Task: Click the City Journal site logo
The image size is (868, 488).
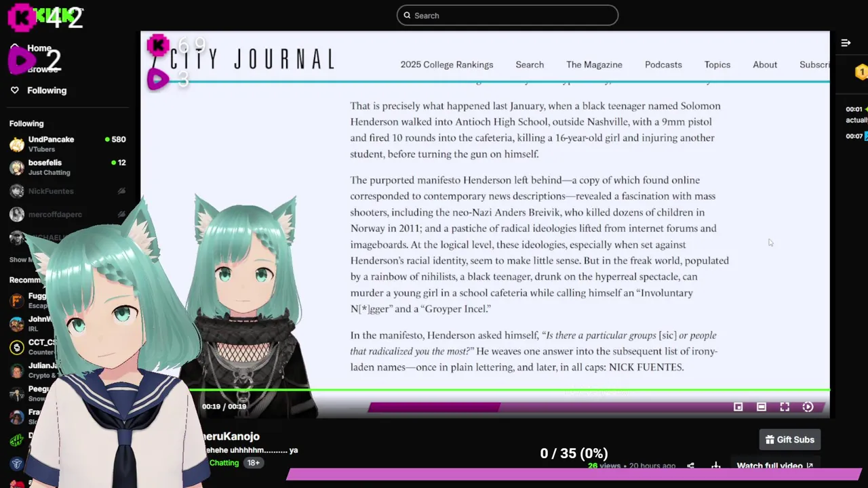Action: coord(252,60)
